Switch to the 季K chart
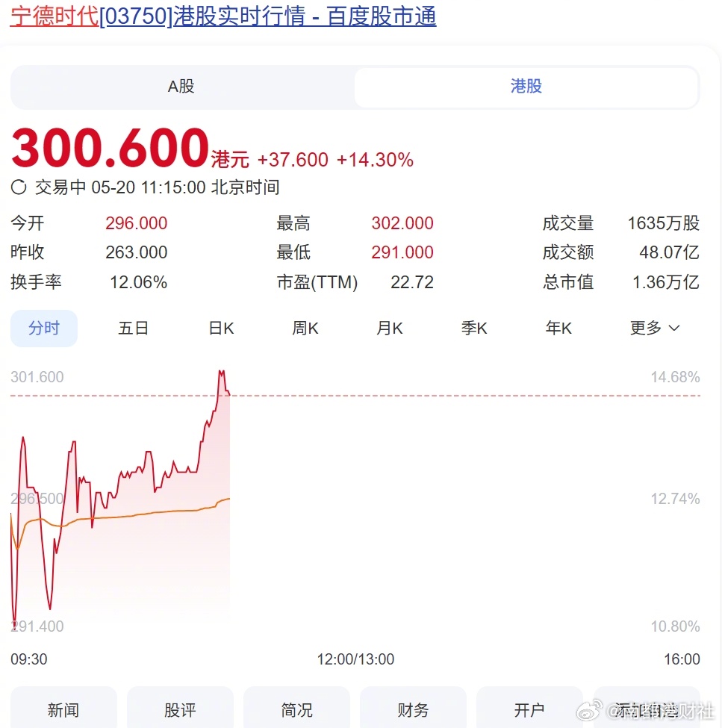 click(x=474, y=329)
